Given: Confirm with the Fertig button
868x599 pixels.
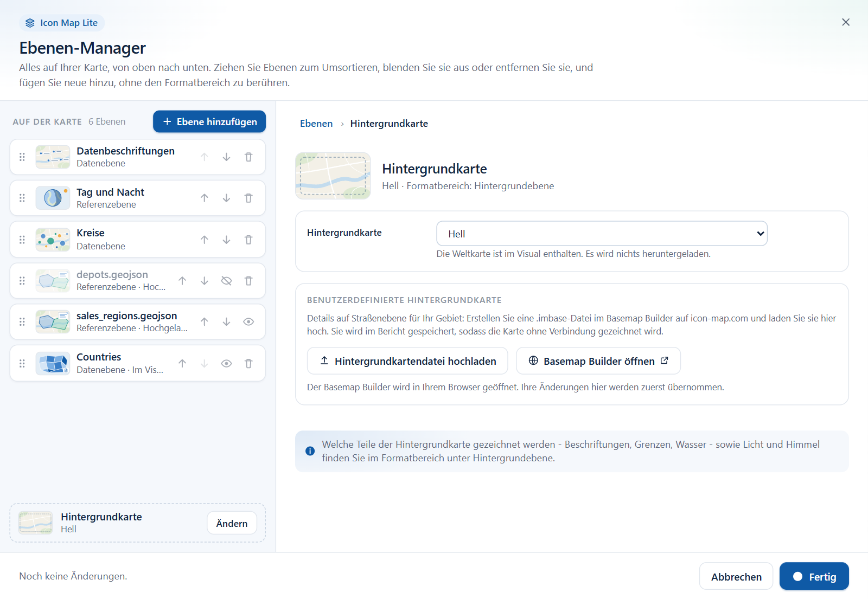Looking at the screenshot, I should click(x=814, y=577).
